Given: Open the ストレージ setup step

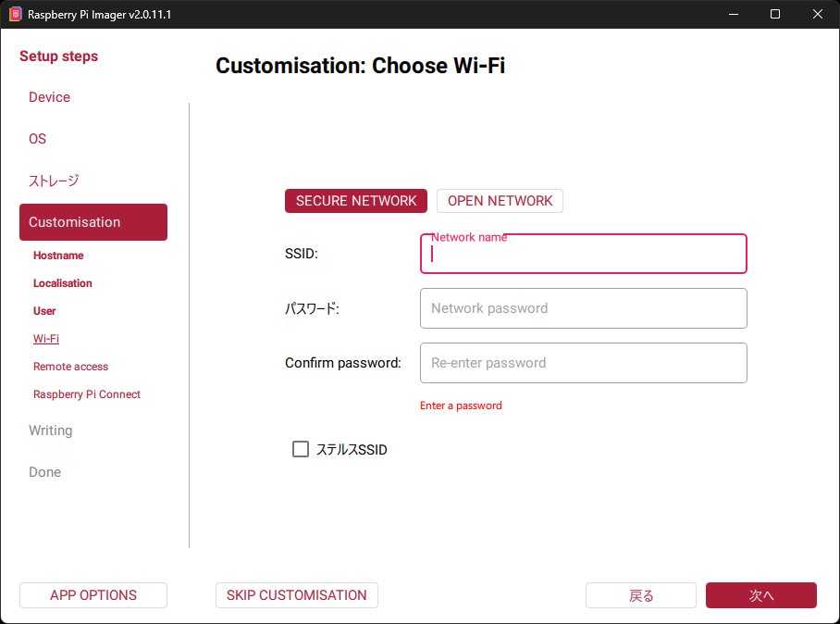Looking at the screenshot, I should point(54,181).
